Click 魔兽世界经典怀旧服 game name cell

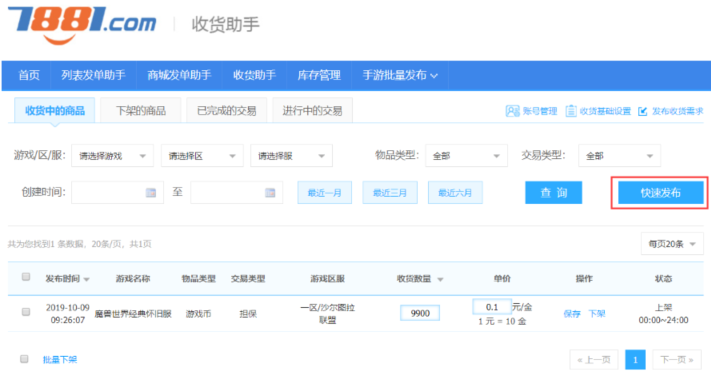pyautogui.click(x=133, y=314)
